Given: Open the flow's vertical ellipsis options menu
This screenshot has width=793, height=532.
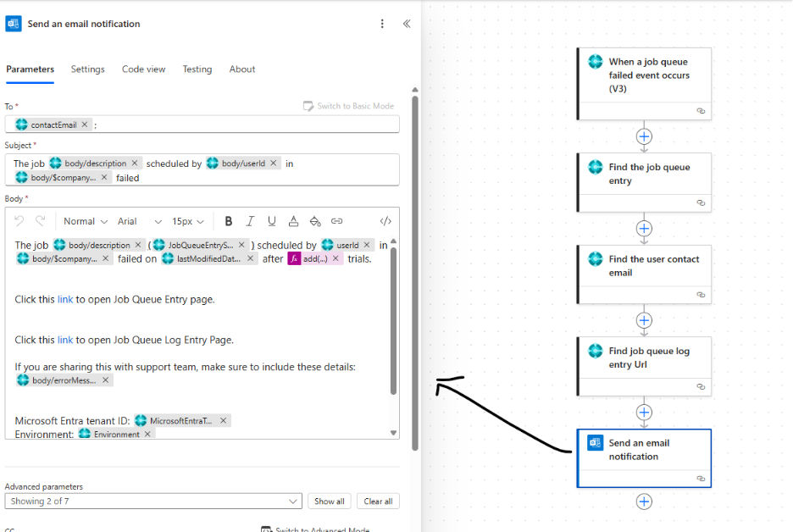Looking at the screenshot, I should coord(382,24).
